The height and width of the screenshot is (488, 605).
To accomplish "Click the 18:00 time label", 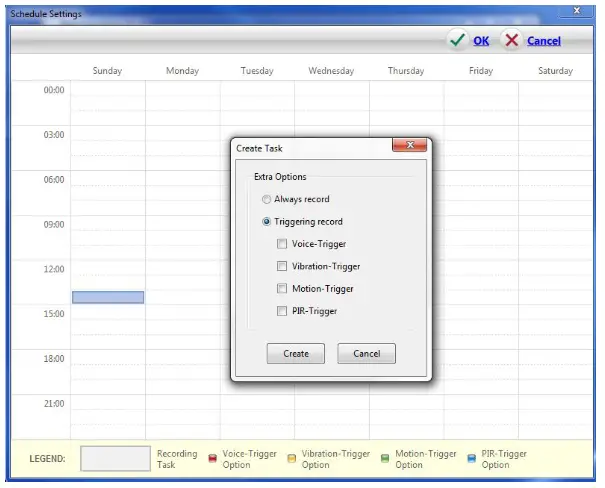I will coord(54,358).
